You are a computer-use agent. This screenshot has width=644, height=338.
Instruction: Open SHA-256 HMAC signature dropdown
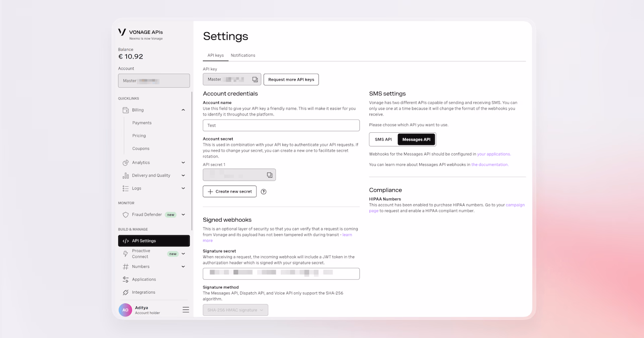pos(235,310)
